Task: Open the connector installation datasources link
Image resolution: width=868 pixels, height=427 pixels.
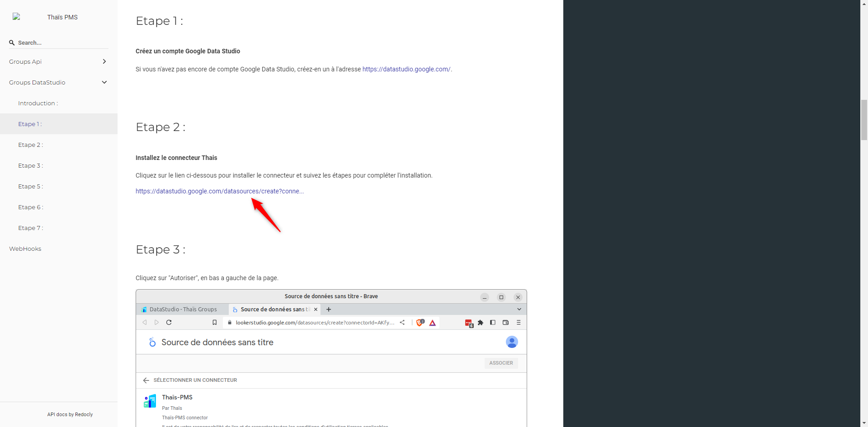Action: (220, 191)
